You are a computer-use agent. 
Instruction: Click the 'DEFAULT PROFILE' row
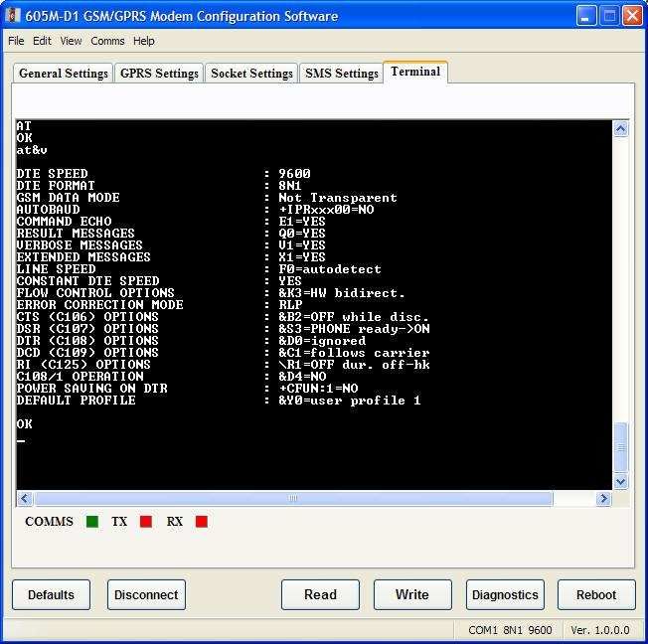[x=219, y=401]
